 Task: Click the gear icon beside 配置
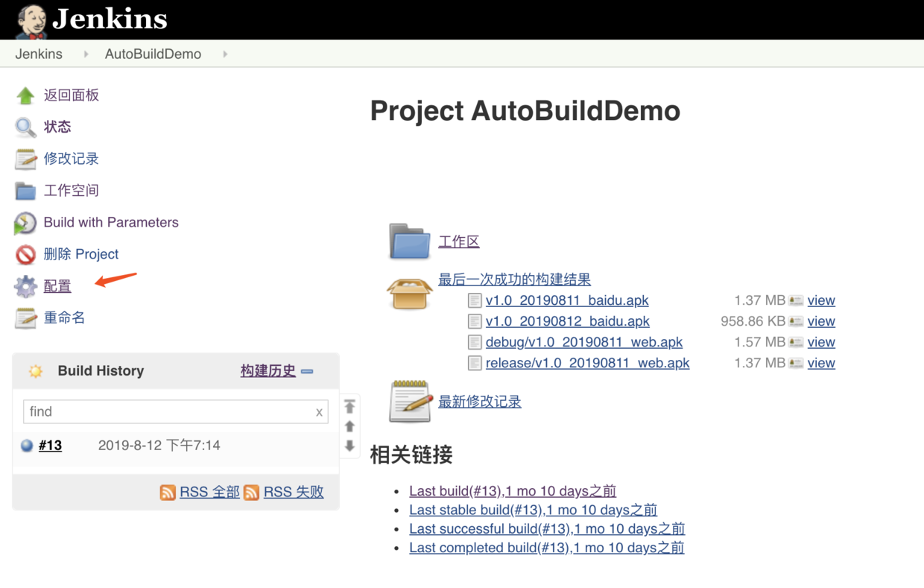(25, 286)
